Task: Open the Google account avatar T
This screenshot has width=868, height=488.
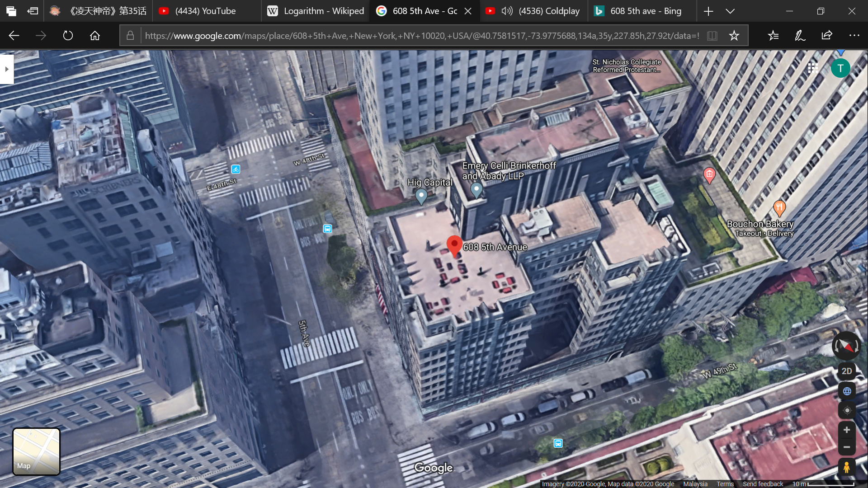Action: click(x=840, y=68)
